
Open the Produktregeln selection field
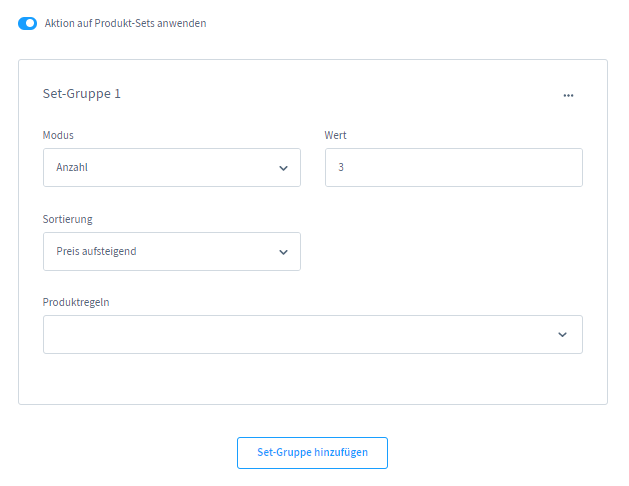[300, 334]
